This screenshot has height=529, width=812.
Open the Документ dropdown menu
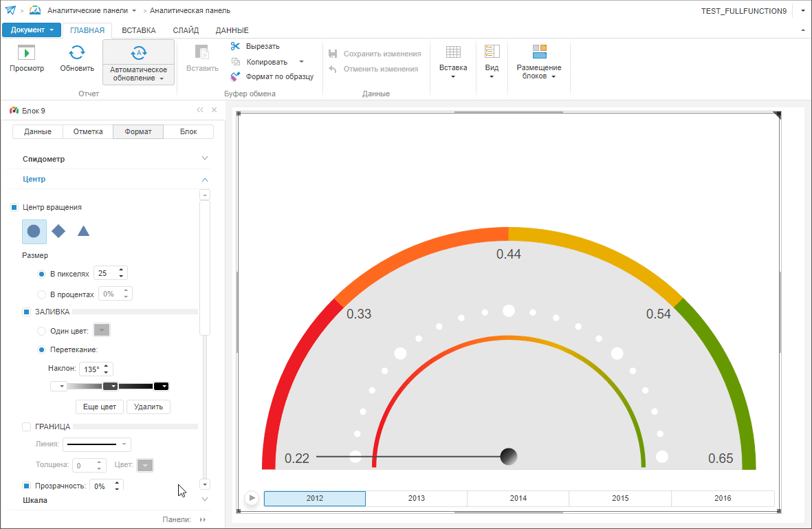click(32, 30)
